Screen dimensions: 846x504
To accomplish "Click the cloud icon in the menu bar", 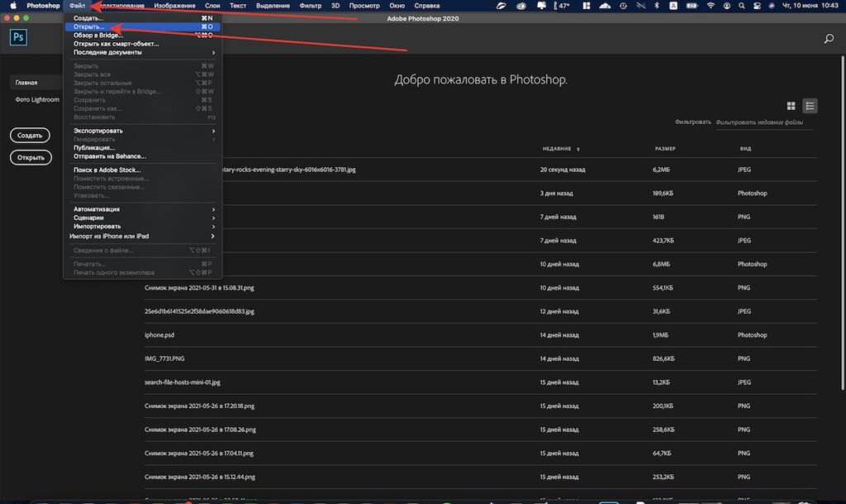I will tap(605, 6).
